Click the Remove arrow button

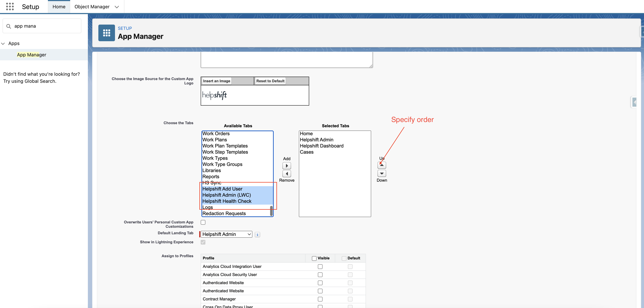(287, 174)
